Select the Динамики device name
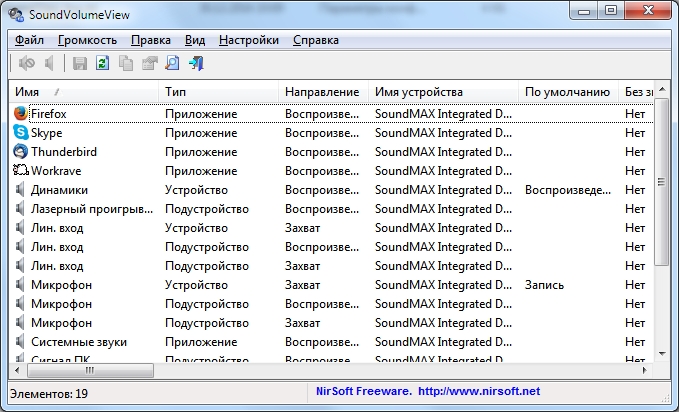Image resolution: width=679 pixels, height=412 pixels. tap(59, 190)
